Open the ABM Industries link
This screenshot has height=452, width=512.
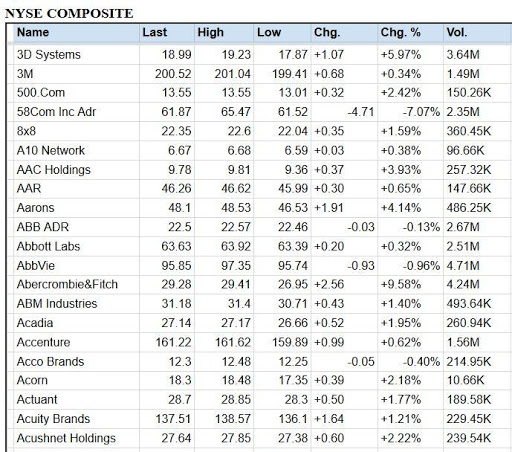coord(57,304)
